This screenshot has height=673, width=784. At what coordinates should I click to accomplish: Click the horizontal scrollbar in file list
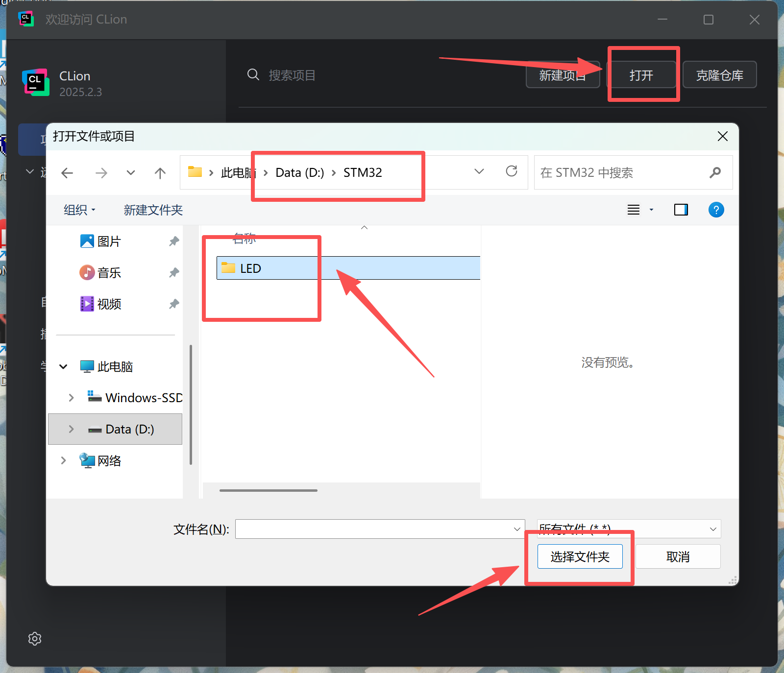pyautogui.click(x=269, y=490)
